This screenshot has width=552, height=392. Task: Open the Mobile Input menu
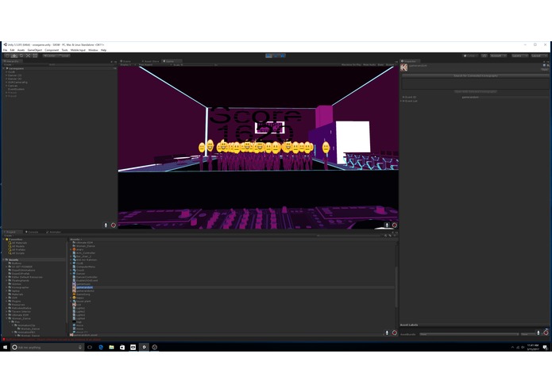[78, 50]
